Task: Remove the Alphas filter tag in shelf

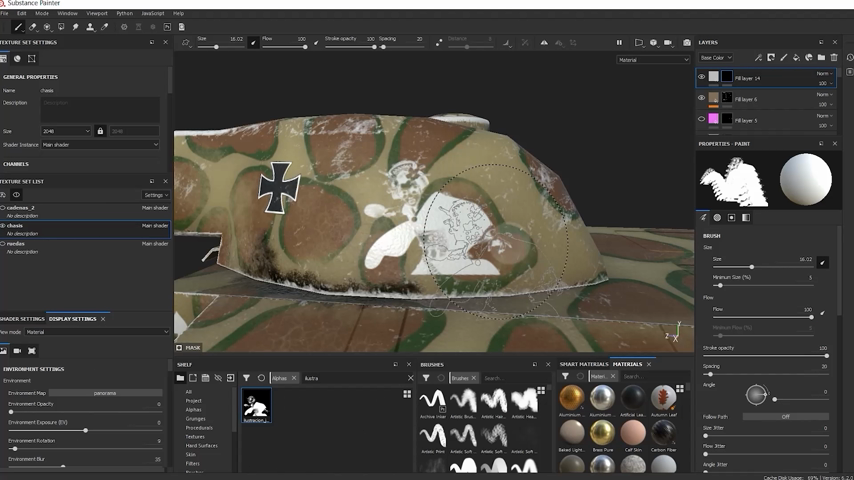Action: coord(294,378)
